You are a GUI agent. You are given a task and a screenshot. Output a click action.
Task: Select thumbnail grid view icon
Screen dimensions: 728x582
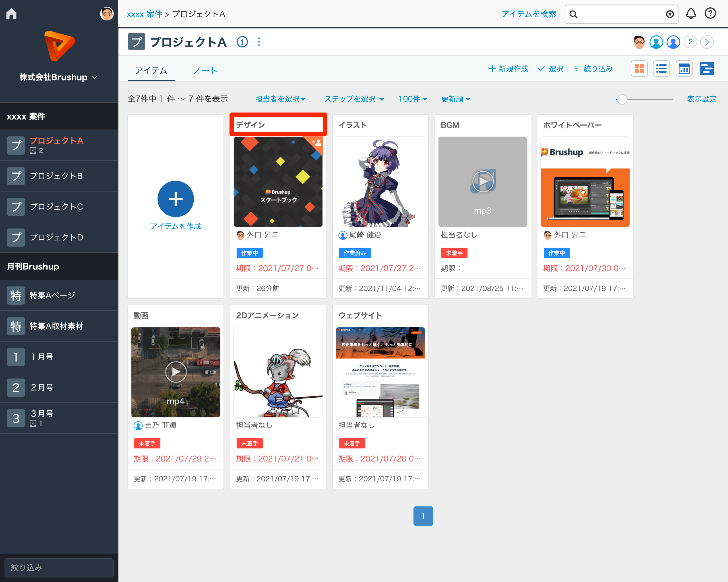tap(639, 69)
